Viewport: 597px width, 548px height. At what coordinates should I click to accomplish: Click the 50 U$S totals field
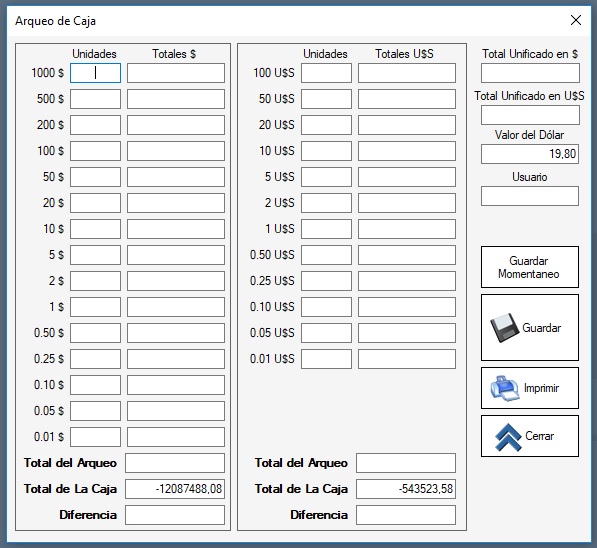pyautogui.click(x=407, y=99)
